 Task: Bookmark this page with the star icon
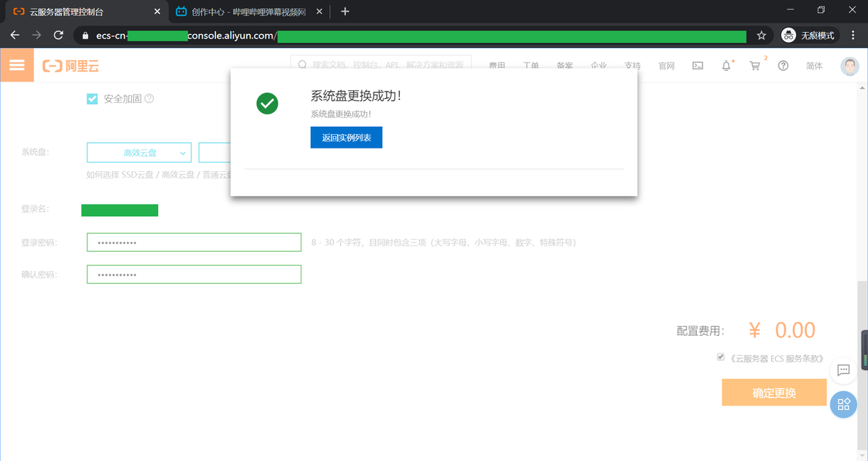761,36
